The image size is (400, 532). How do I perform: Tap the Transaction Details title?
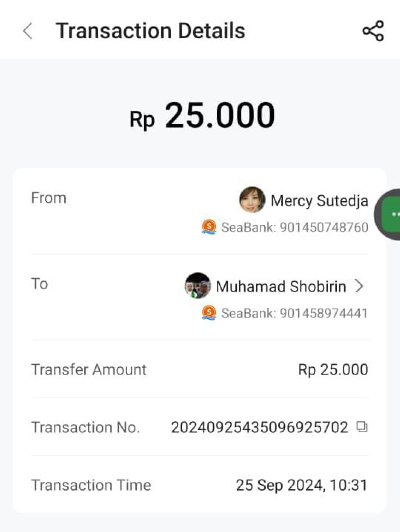click(x=150, y=31)
